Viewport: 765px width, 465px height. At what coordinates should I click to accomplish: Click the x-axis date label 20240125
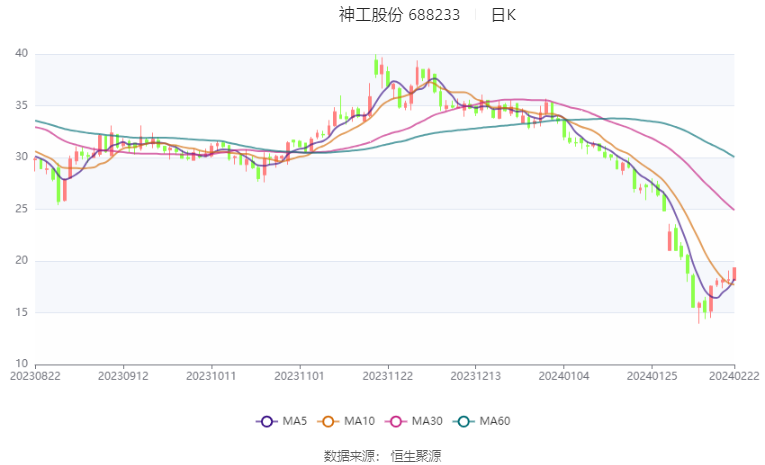(652, 376)
